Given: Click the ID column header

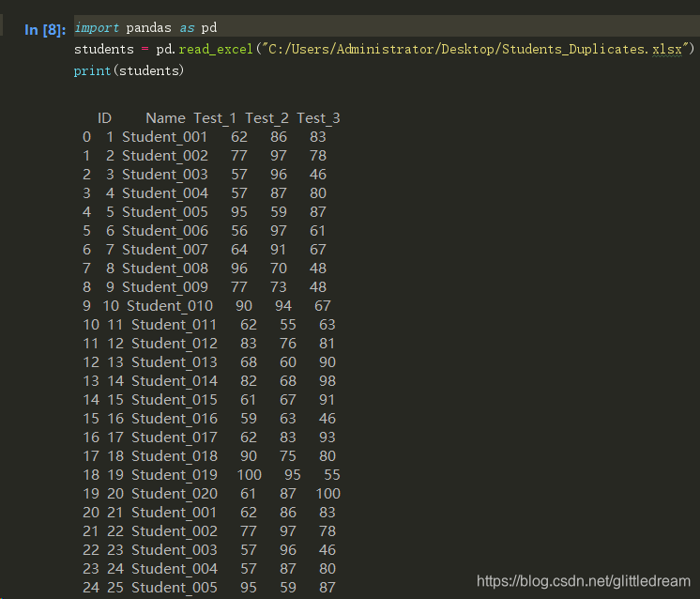Looking at the screenshot, I should [x=104, y=118].
